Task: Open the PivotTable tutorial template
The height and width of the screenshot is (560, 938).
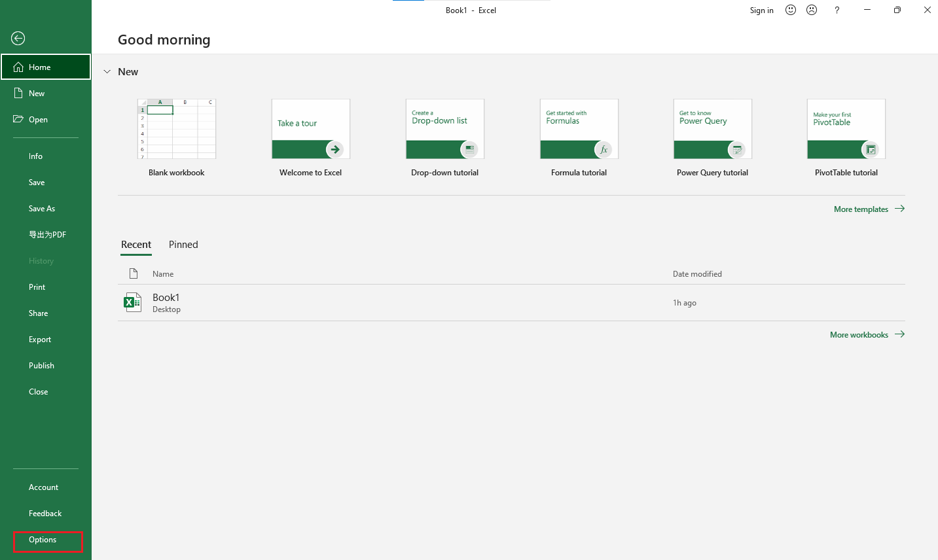Action: click(x=846, y=129)
